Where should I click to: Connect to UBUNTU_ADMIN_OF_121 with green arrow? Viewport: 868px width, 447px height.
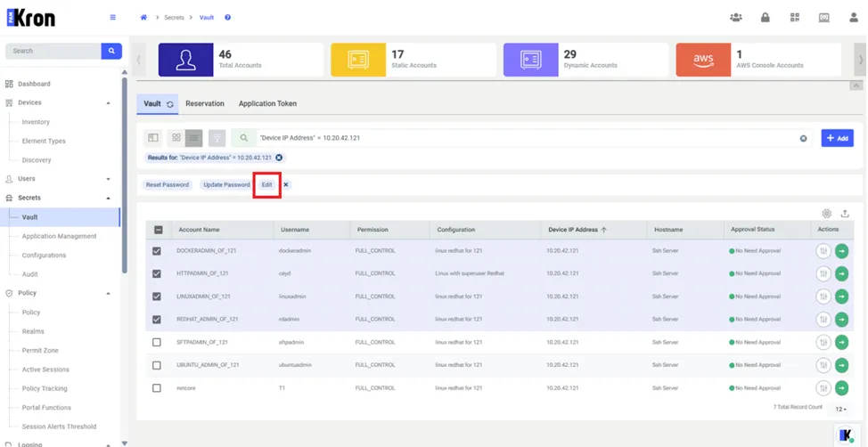[x=841, y=365]
